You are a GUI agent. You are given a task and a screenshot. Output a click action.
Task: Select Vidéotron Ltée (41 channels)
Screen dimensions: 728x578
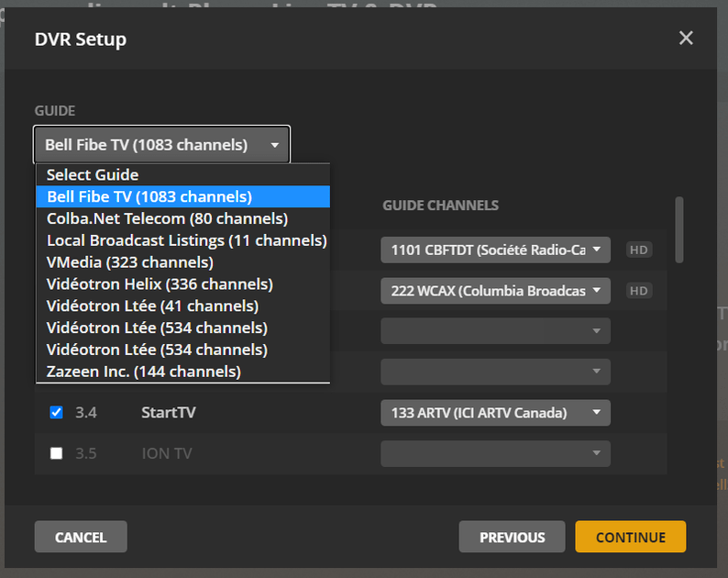pos(183,306)
